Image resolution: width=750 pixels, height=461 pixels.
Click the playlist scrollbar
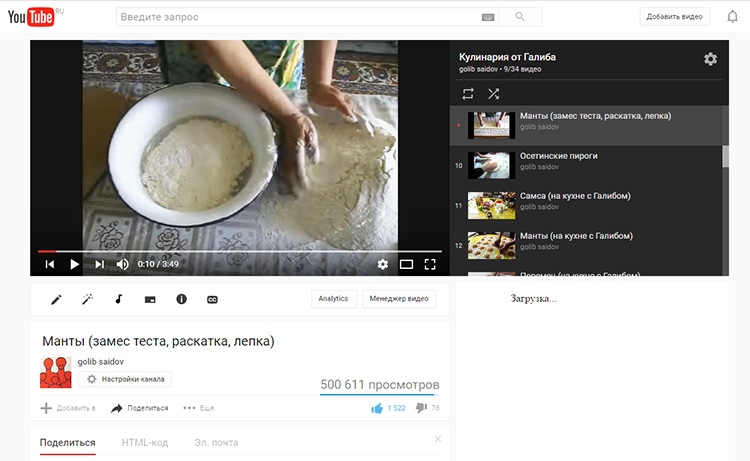[x=725, y=156]
